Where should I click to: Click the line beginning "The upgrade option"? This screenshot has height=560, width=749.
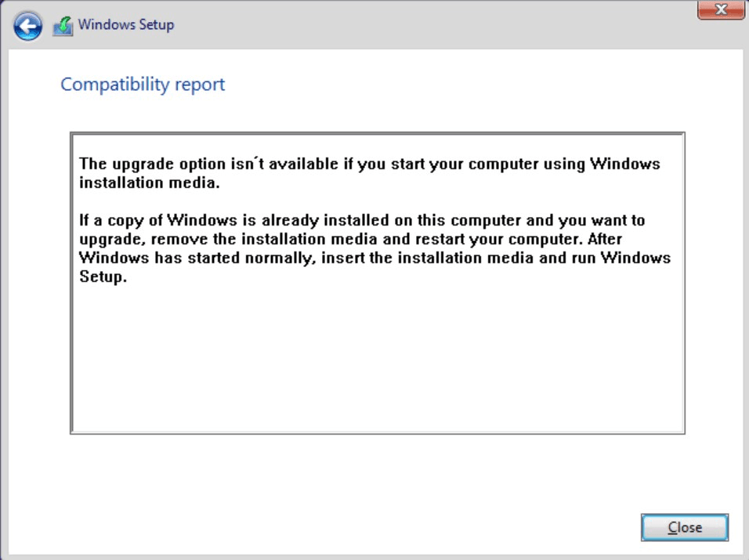click(x=370, y=164)
